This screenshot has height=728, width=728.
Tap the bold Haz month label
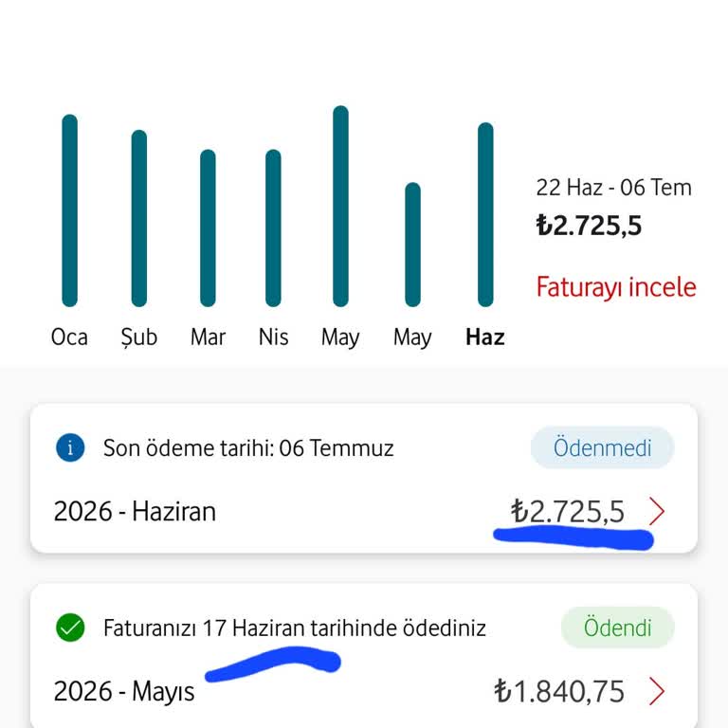pos(485,337)
